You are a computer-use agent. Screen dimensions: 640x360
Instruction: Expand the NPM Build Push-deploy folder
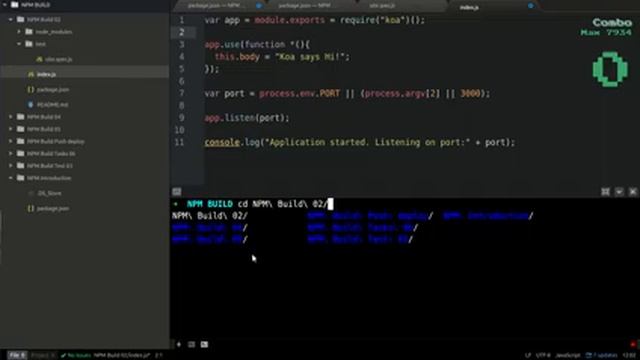tap(11, 141)
